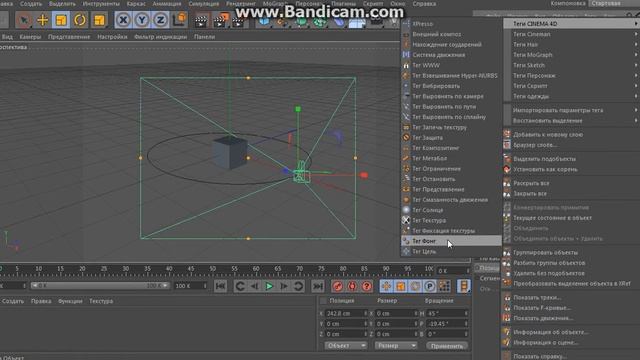Toggle the X axis lock

pos(123,20)
